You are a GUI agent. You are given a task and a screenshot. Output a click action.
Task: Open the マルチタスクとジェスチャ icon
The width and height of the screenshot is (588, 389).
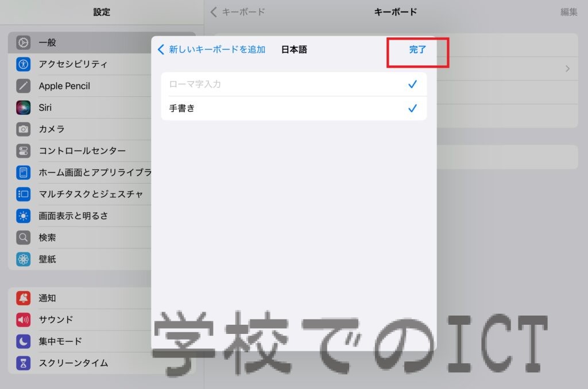[23, 194]
